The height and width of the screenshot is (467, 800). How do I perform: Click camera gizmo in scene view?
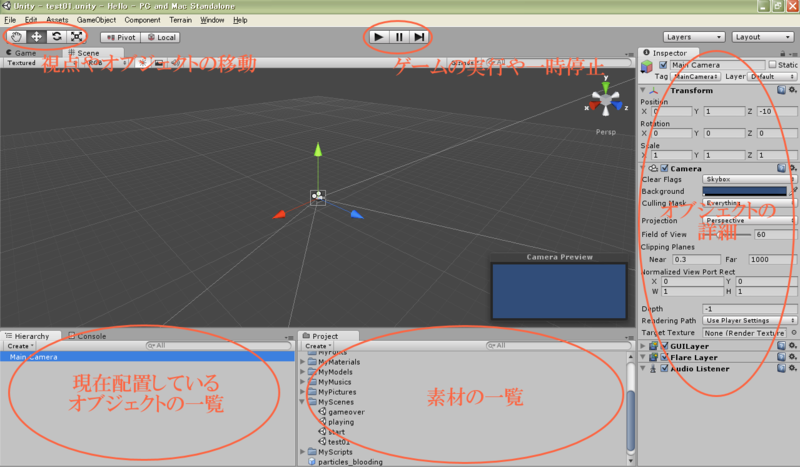(318, 197)
